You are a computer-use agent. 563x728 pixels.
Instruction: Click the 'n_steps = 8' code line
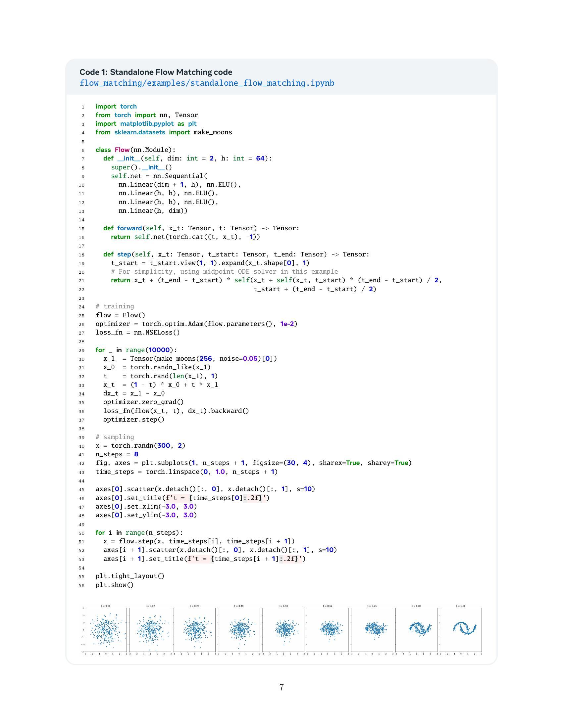click(117, 454)
